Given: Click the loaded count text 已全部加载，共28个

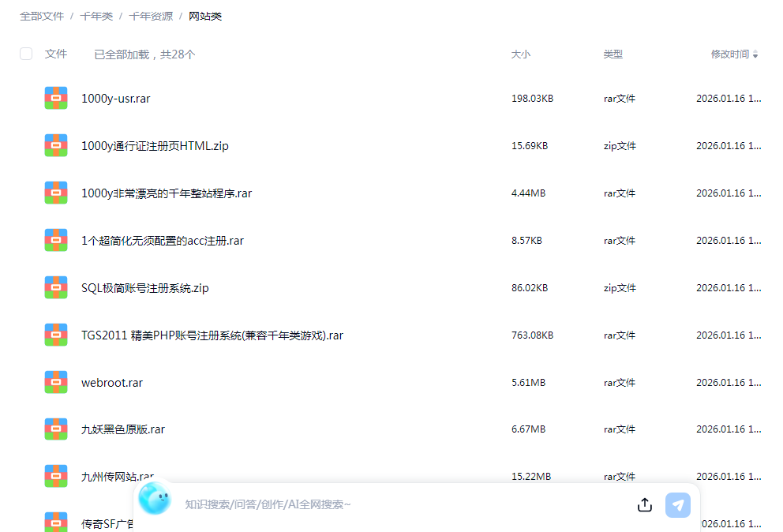Looking at the screenshot, I should pos(146,54).
